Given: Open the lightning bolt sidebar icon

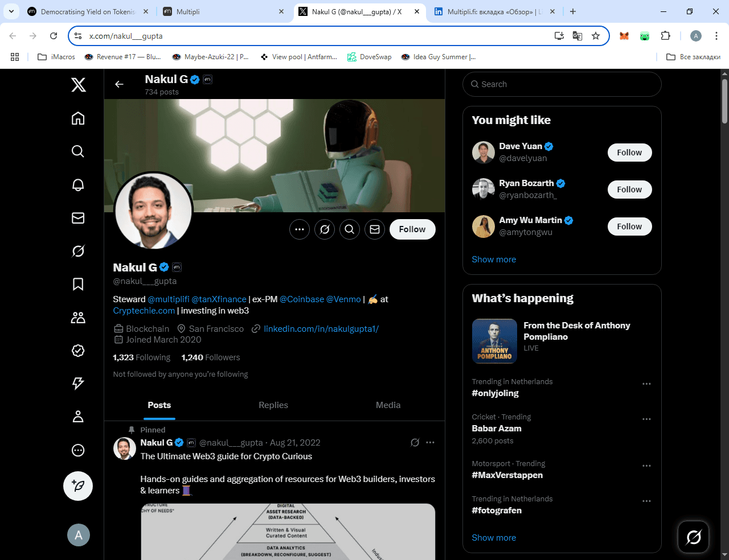Looking at the screenshot, I should click(78, 384).
